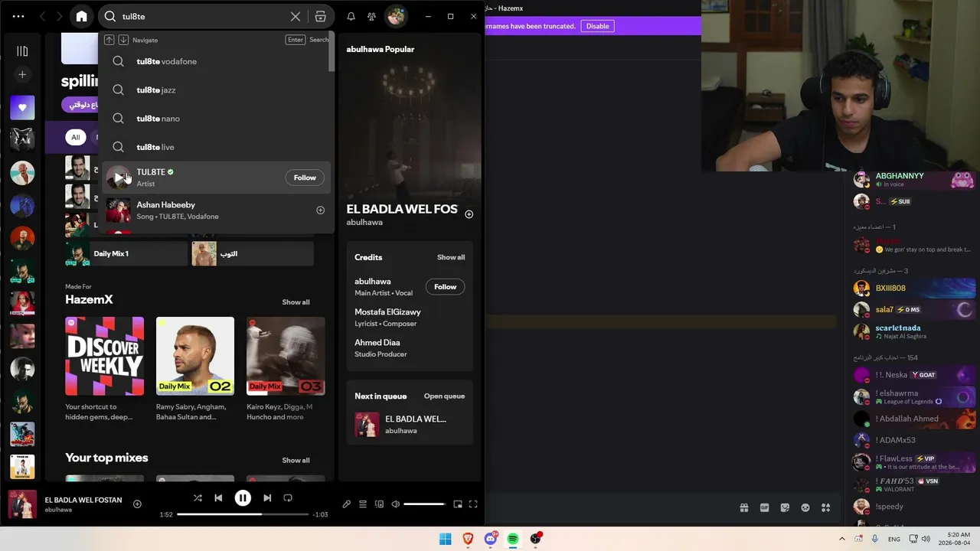
Task: Open the Browse icon in search bar
Action: click(x=320, y=16)
